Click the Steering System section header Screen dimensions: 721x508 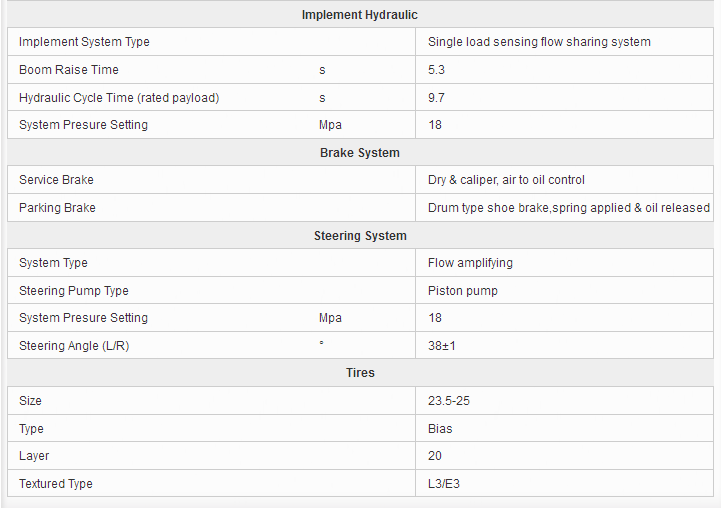click(x=360, y=236)
